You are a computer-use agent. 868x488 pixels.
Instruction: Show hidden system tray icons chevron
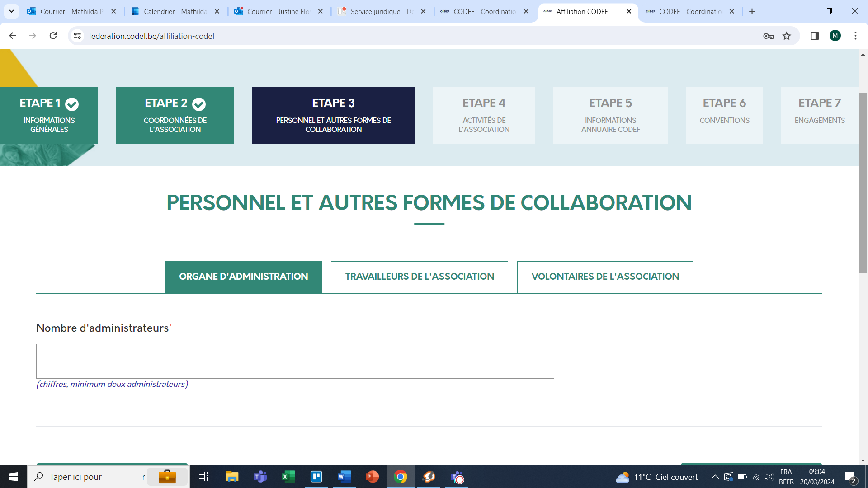click(x=715, y=477)
